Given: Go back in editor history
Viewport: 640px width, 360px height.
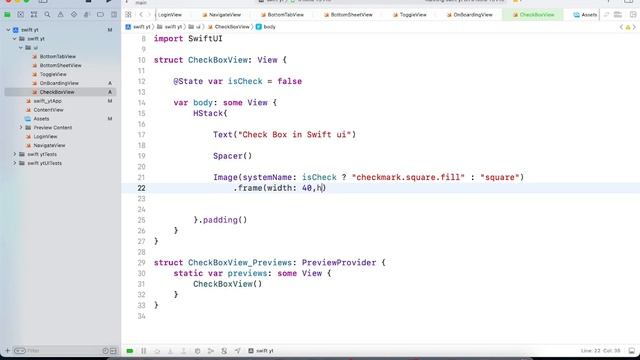Looking at the screenshot, I should click(x=141, y=15).
